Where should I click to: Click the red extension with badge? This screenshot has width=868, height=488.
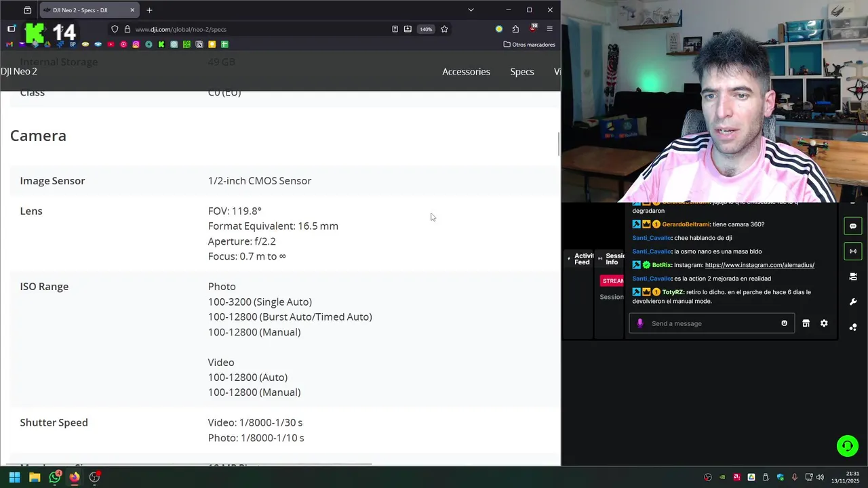533,28
